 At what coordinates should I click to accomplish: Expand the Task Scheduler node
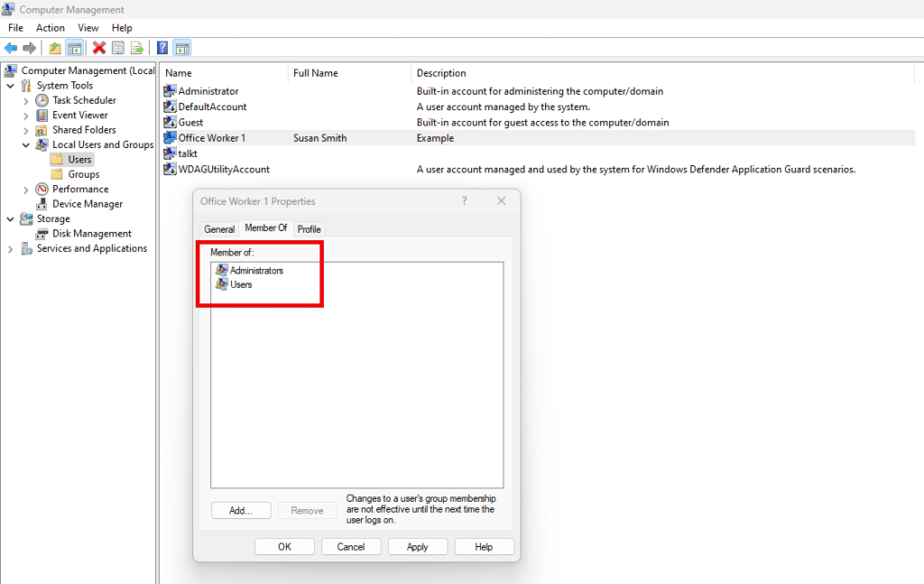(x=26, y=101)
